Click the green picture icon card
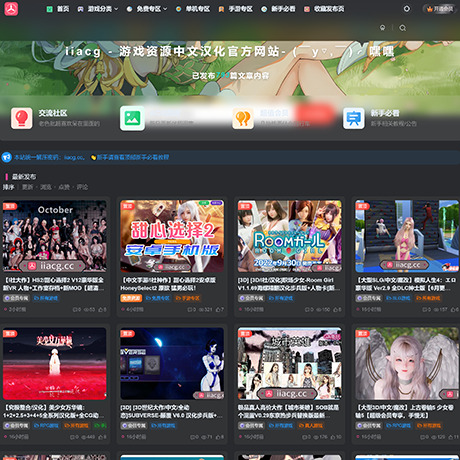The height and width of the screenshot is (460, 460). (132, 118)
